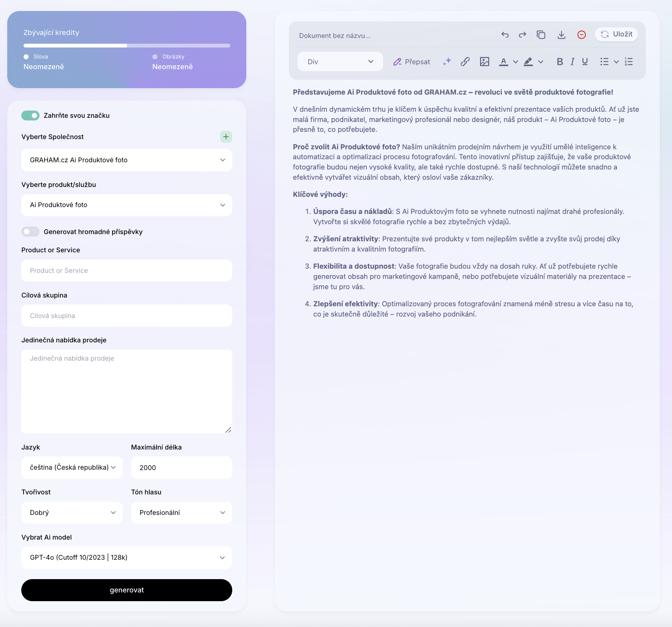
Task: Click the Proč zvolit Ai Produktové foto text
Action: point(346,147)
